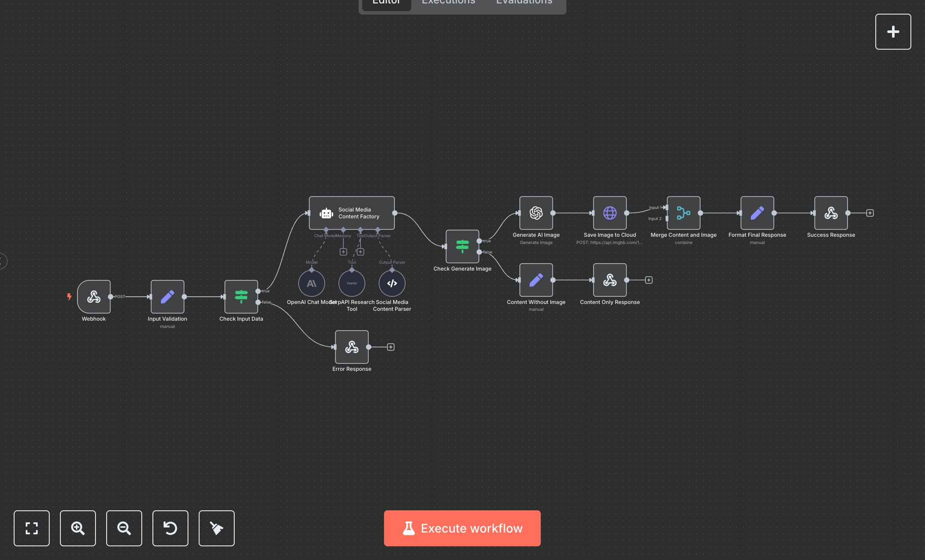Zoom in on the workflow canvas
The image size is (925, 560).
(x=78, y=528)
